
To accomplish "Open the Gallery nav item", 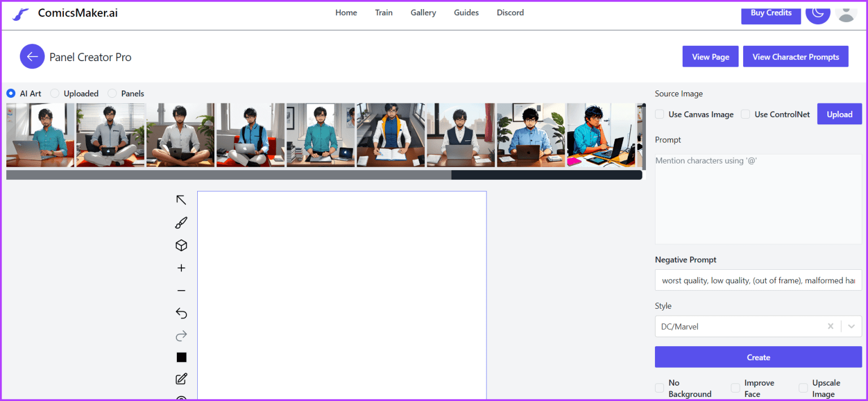I will (423, 12).
